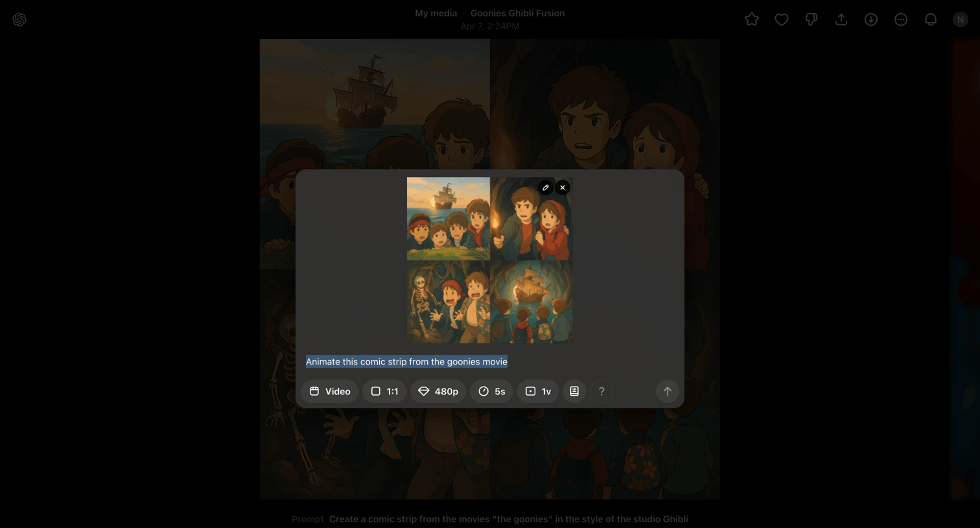Click the attached comic strip thumbnail
Image resolution: width=980 pixels, height=528 pixels.
(x=490, y=260)
